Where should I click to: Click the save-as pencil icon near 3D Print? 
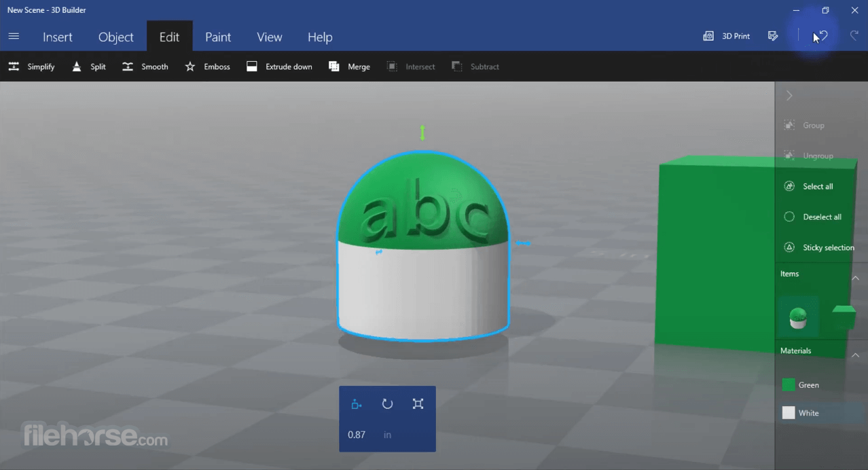(x=773, y=36)
